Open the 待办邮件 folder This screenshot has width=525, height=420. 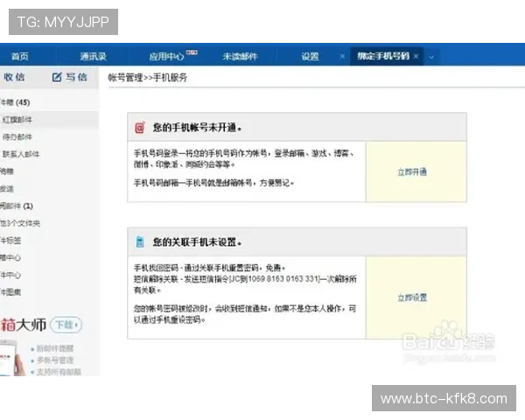tap(17, 137)
